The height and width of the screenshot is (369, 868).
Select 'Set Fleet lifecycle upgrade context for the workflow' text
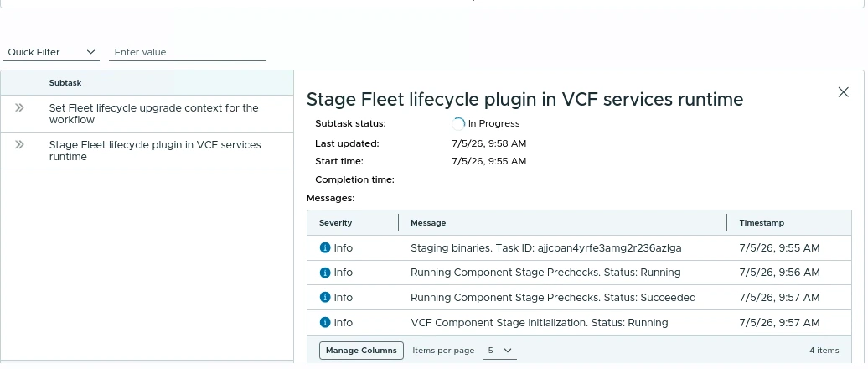[x=154, y=113]
